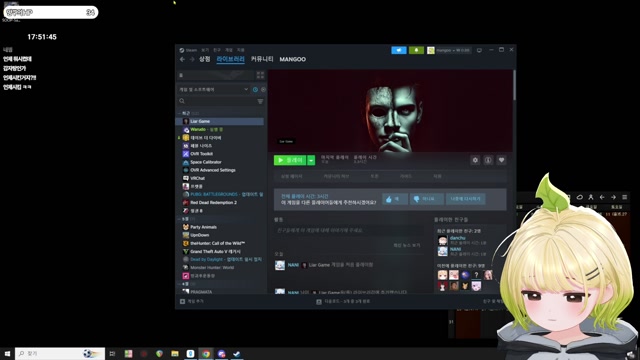Open the dropdown arrow beside the Play button

(x=311, y=160)
